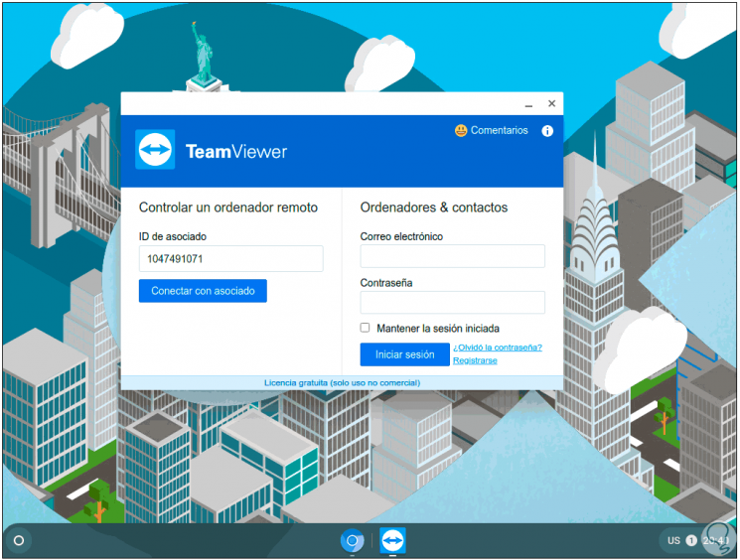Enable Mantener la sesión iniciada checkbox
Screen dimensions: 740x560
366,328
